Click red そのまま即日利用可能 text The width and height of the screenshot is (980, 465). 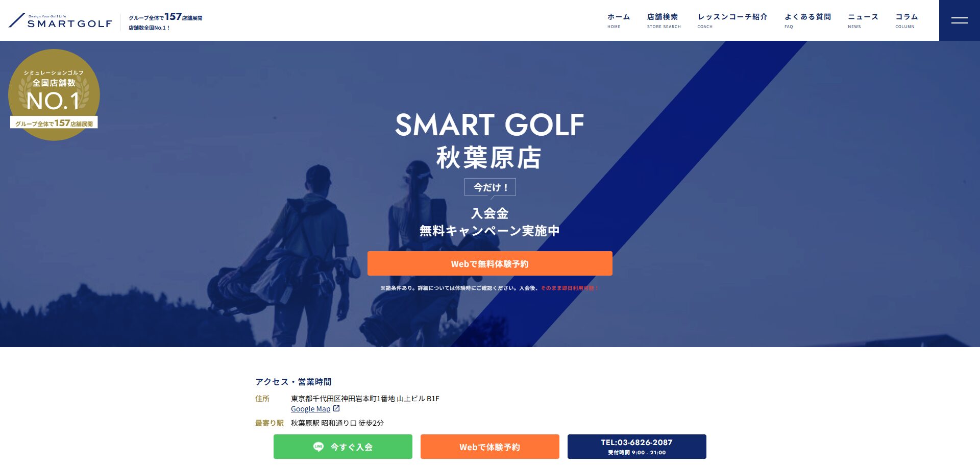(570, 288)
